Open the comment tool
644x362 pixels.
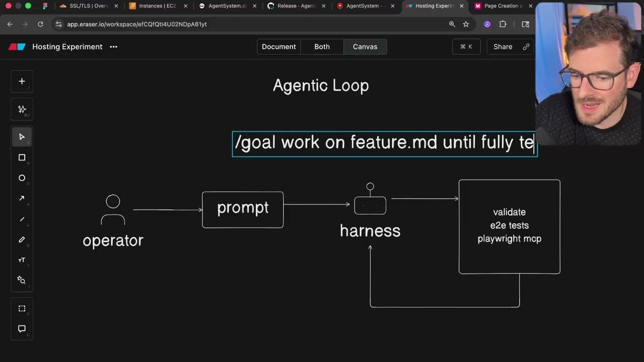tap(22, 329)
